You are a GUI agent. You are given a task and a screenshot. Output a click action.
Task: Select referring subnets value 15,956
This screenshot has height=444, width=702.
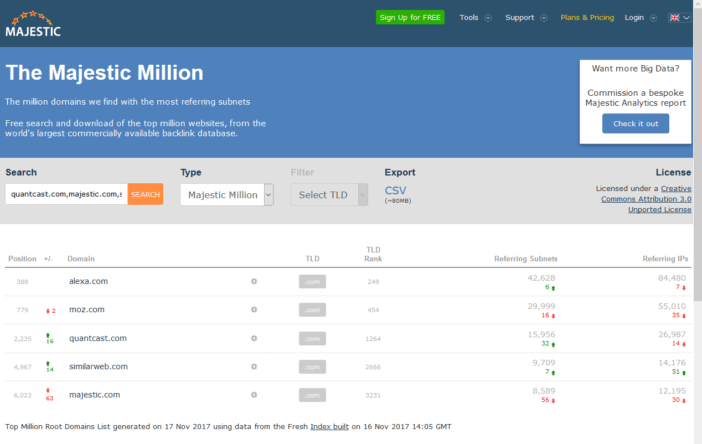(541, 334)
